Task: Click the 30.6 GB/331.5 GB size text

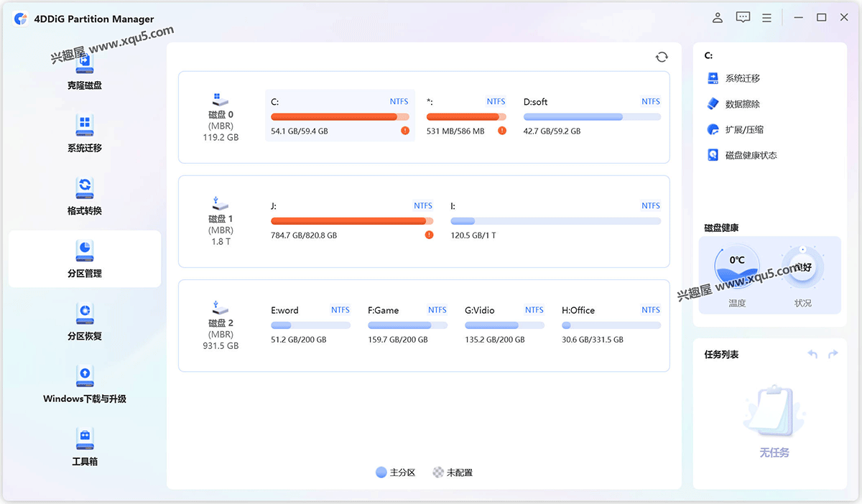Action: coord(593,340)
